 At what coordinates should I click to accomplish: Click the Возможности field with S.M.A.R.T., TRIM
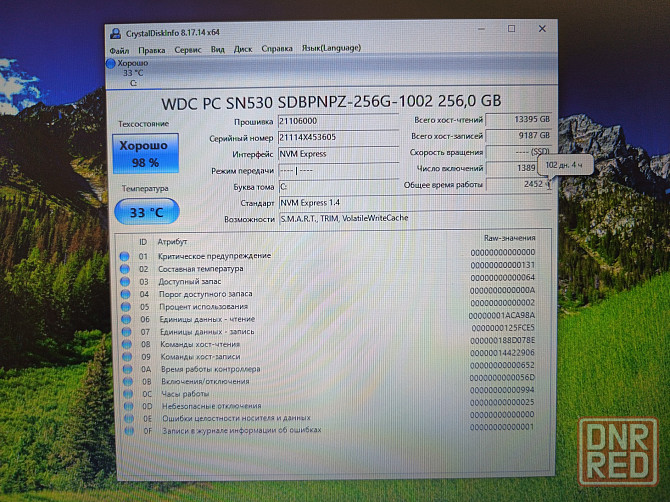(414, 219)
